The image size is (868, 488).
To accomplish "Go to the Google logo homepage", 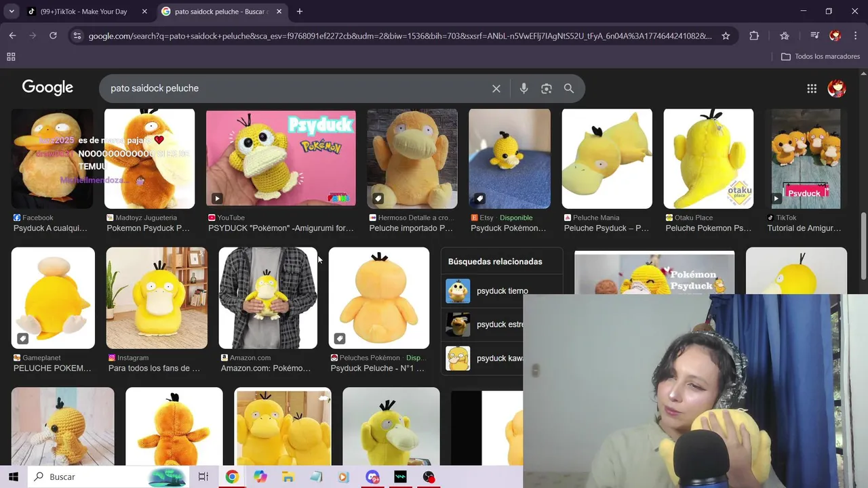I will pyautogui.click(x=47, y=87).
